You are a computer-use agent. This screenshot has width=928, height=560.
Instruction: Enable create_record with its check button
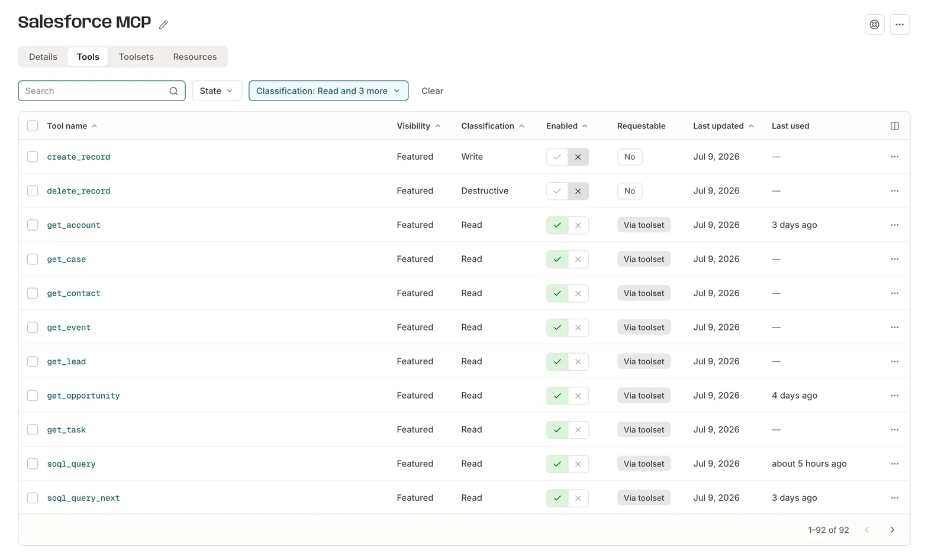(x=557, y=157)
